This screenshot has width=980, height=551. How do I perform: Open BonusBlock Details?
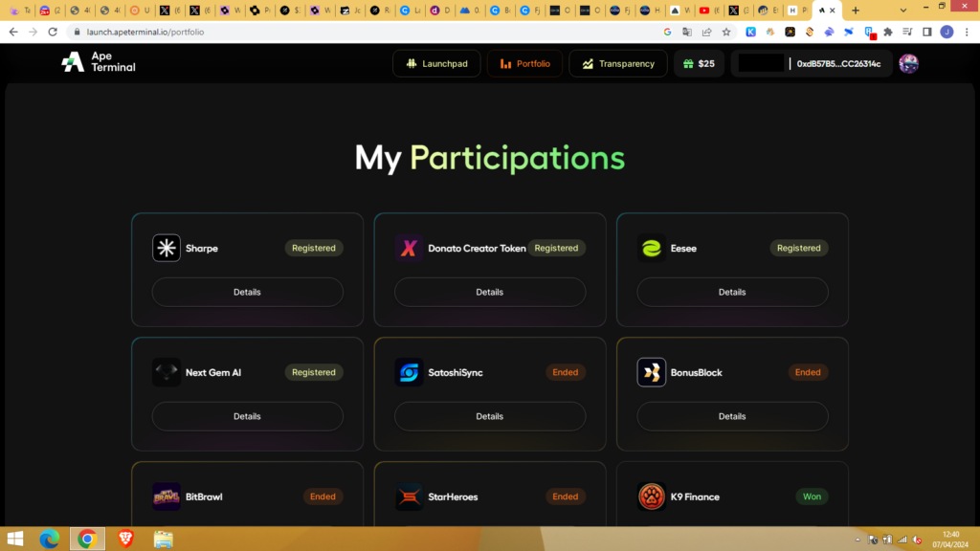coord(732,416)
